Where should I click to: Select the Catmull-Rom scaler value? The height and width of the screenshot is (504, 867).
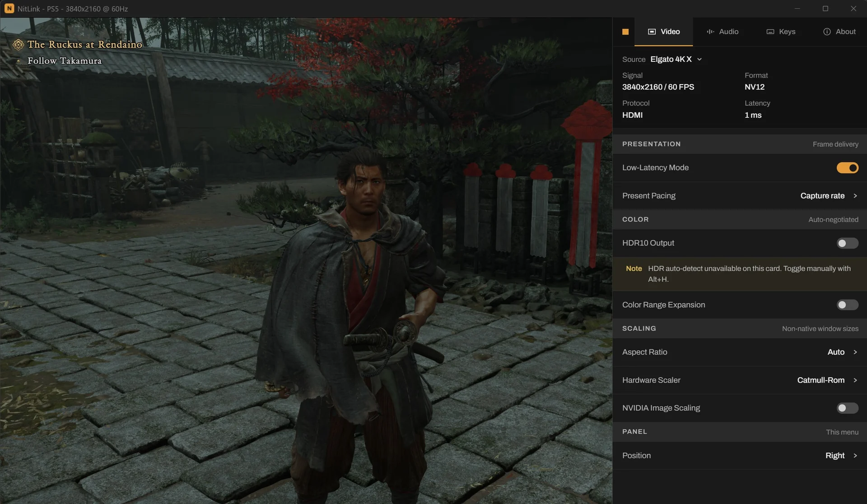[x=820, y=380]
